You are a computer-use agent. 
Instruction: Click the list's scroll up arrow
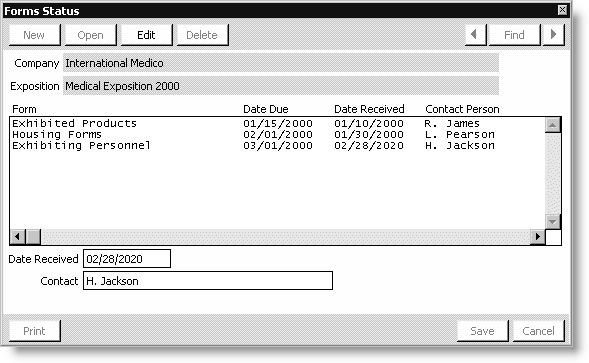pos(553,125)
